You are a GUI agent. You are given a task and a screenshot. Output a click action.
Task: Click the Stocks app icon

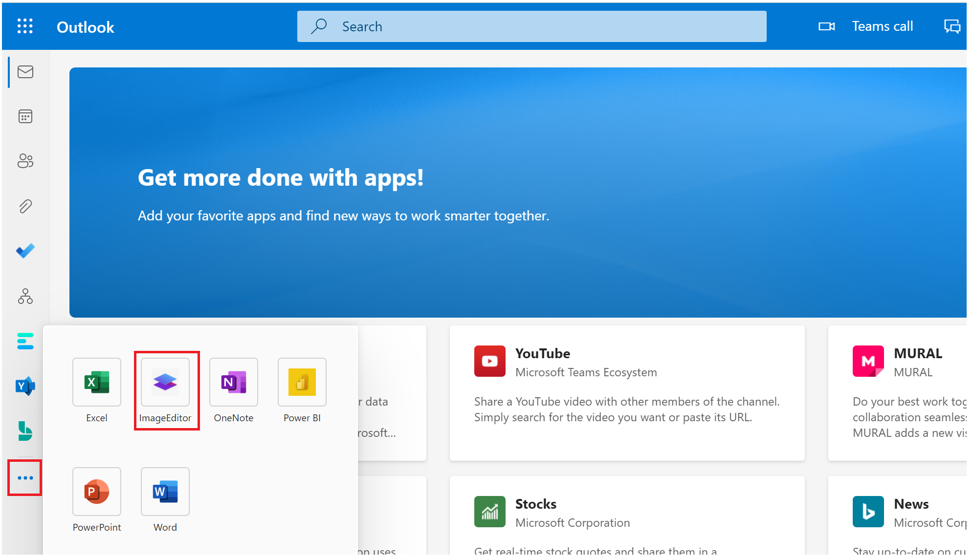(490, 512)
